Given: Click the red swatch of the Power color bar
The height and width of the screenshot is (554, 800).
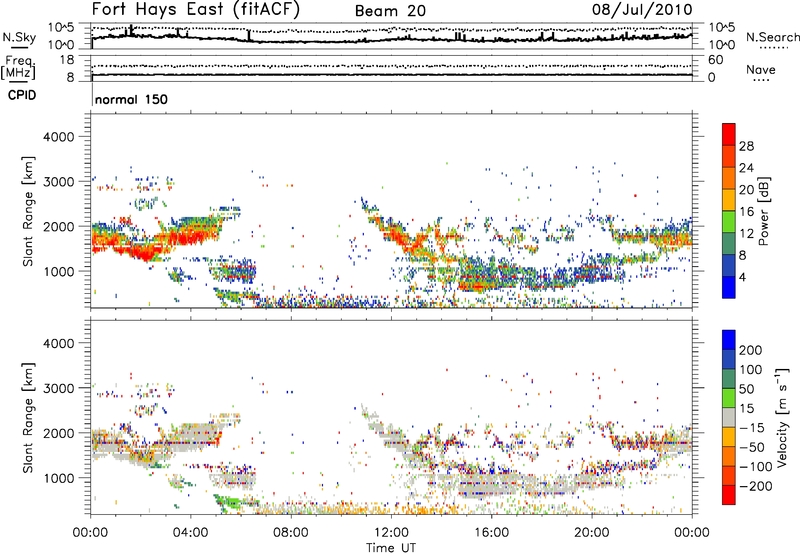Looking at the screenshot, I should 729,134.
